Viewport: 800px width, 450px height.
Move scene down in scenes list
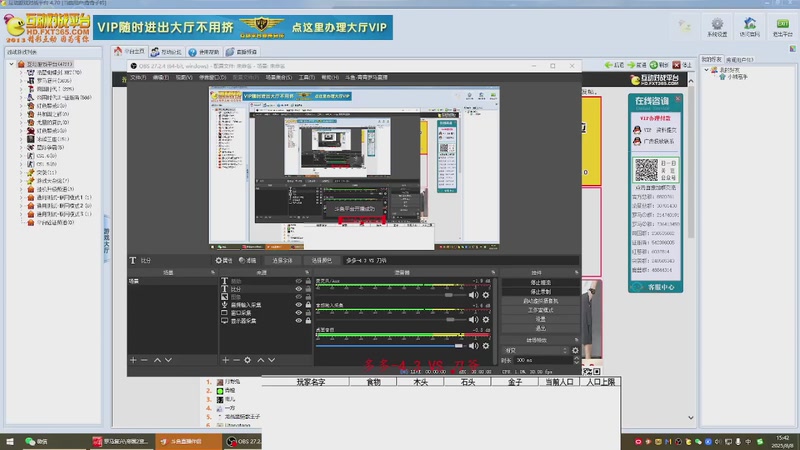tap(168, 360)
